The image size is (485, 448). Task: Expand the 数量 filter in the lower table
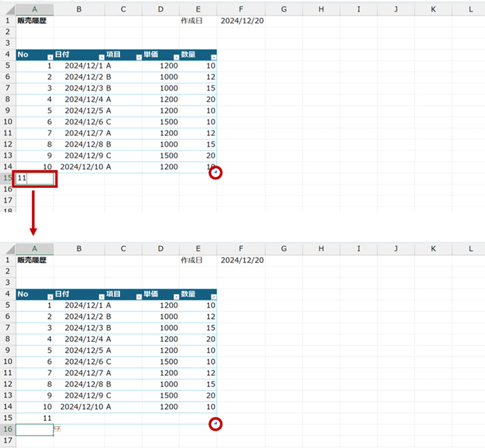(x=213, y=297)
